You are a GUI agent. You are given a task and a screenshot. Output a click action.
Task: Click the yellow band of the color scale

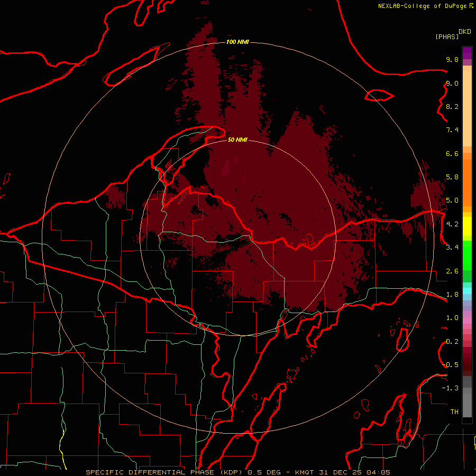point(467,226)
